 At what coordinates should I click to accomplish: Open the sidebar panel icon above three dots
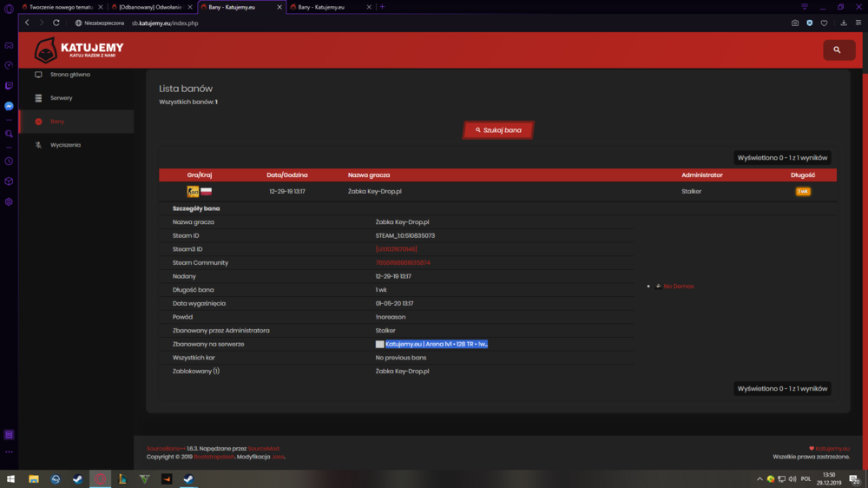point(9,435)
